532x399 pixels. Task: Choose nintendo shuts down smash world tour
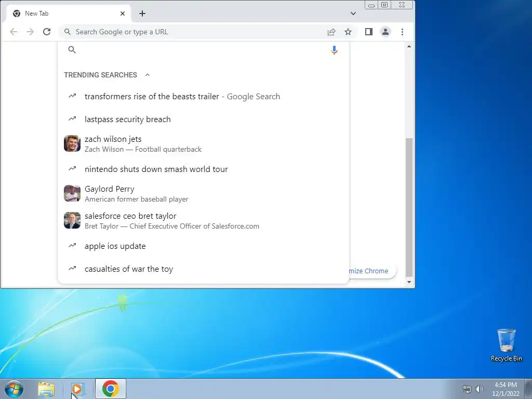click(x=204, y=169)
